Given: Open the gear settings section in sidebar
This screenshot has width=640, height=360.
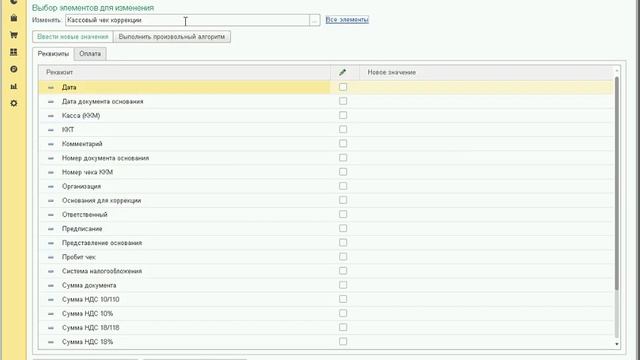Looking at the screenshot, I should pyautogui.click(x=13, y=104).
